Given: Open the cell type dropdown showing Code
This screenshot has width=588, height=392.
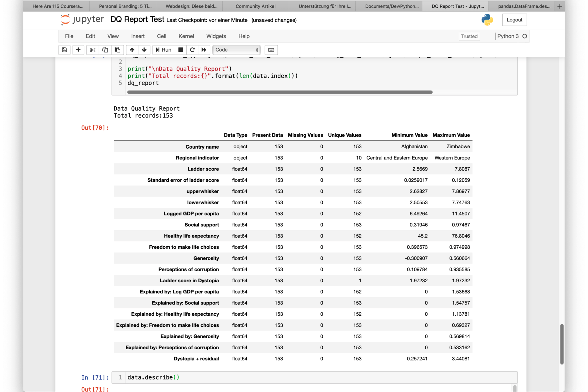Looking at the screenshot, I should coord(236,50).
